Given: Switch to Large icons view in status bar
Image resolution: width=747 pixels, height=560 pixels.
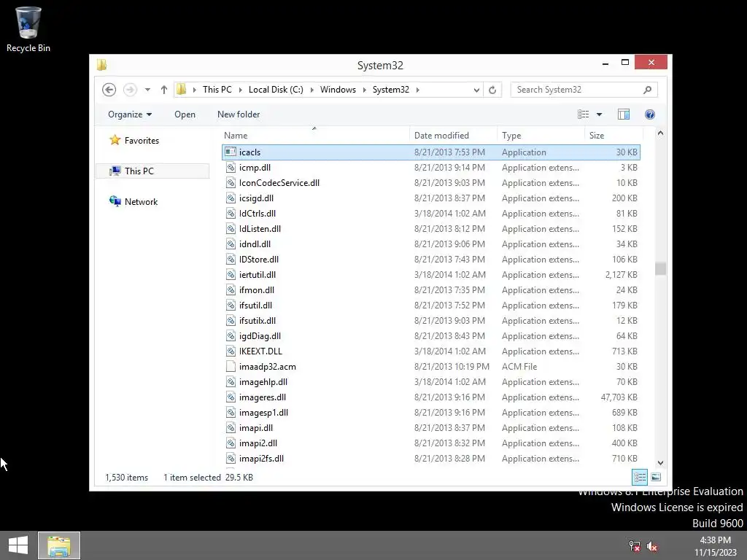Looking at the screenshot, I should pyautogui.click(x=656, y=477).
